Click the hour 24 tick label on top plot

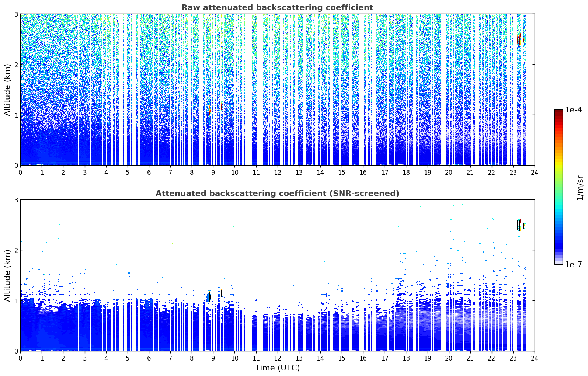click(x=535, y=172)
